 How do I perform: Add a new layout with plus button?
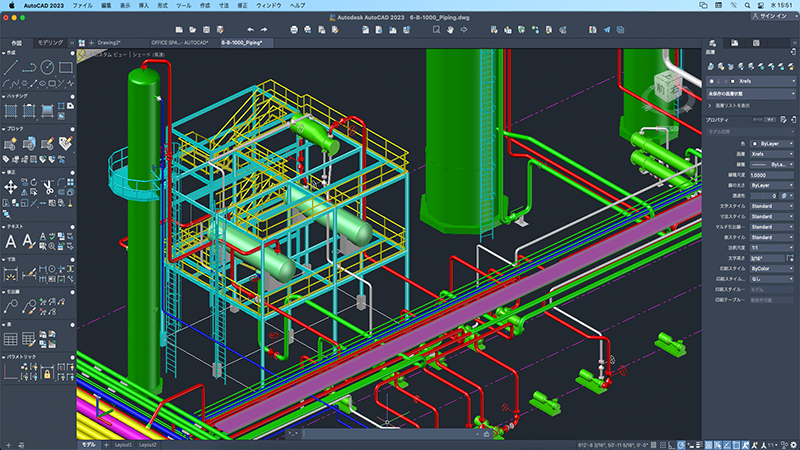point(106,445)
